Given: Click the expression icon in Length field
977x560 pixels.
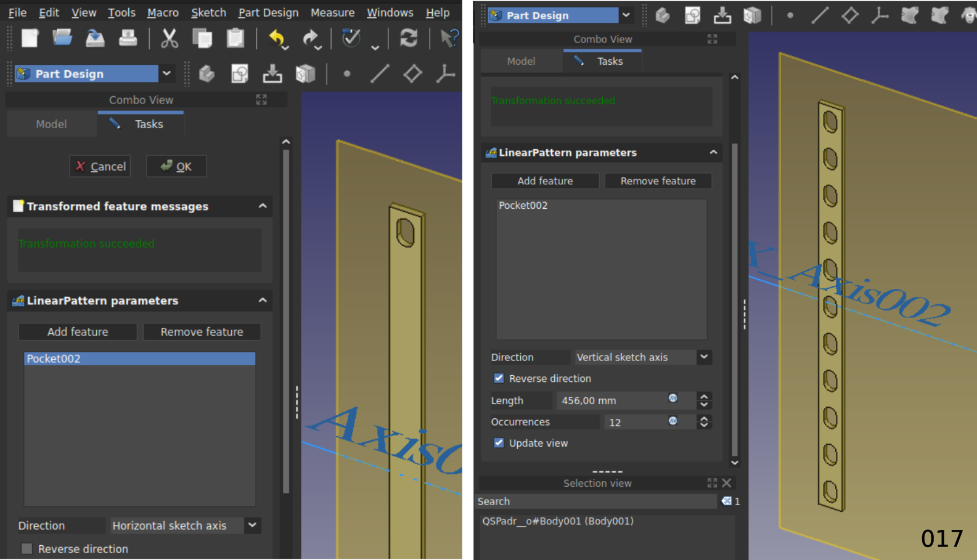Looking at the screenshot, I should point(673,399).
